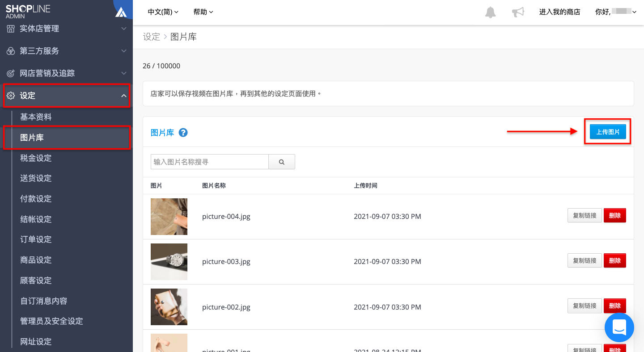
Task: Open the chat support bubble
Action: pyautogui.click(x=619, y=327)
